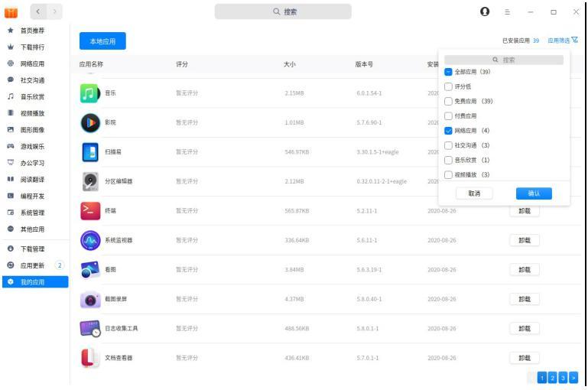Click the 评分 column header

[x=182, y=64]
